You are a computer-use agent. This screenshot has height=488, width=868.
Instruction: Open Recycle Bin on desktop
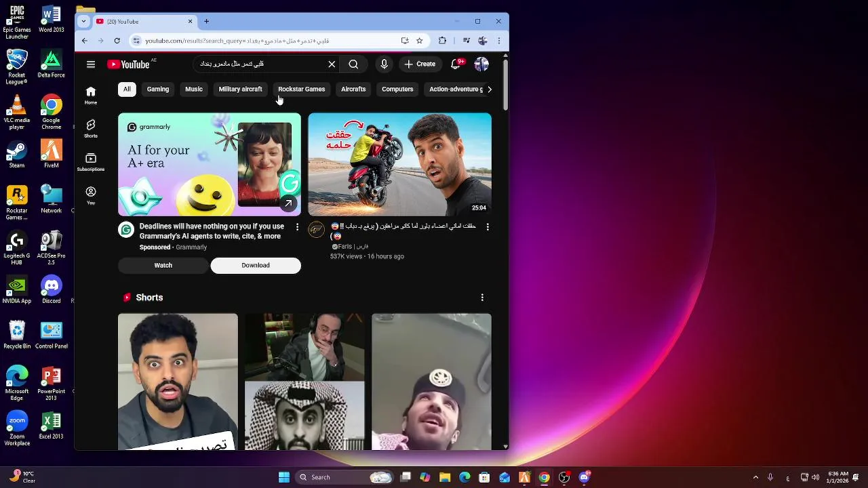click(x=17, y=335)
